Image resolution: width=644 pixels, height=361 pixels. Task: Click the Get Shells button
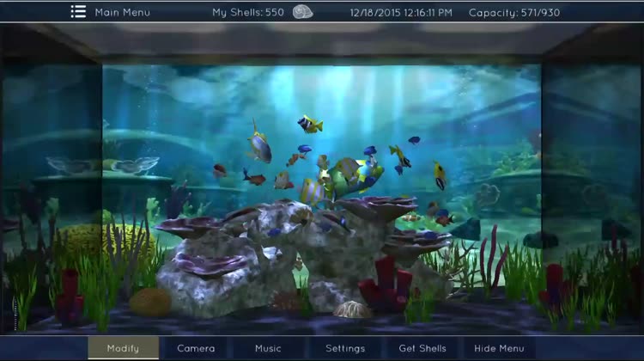pos(422,348)
